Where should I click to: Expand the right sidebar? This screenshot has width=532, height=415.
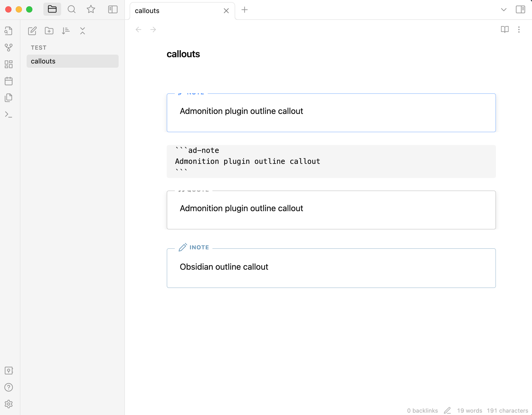[520, 9]
